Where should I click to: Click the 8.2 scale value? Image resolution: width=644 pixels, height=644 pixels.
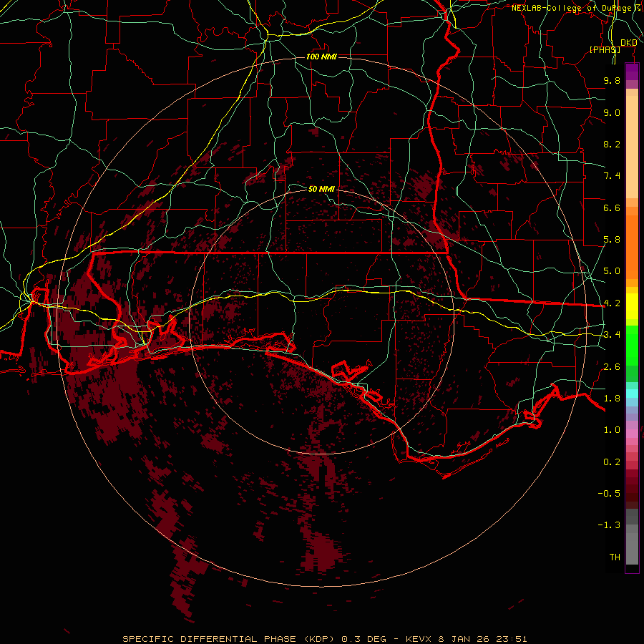coord(612,144)
